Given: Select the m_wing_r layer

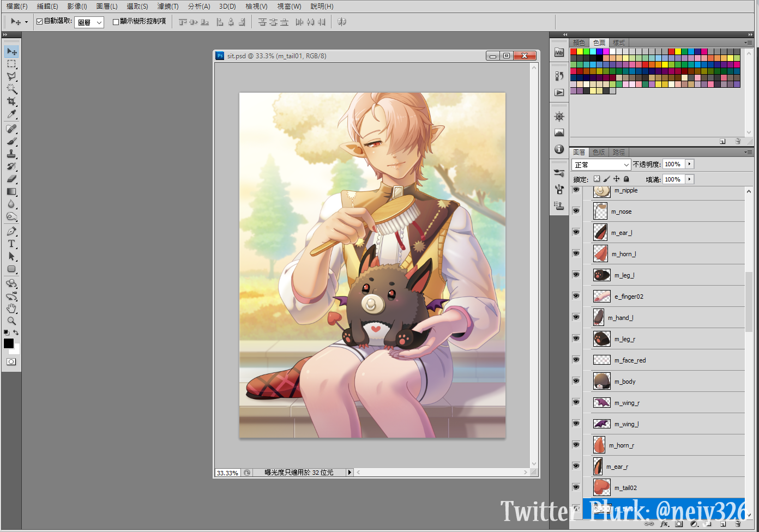Looking at the screenshot, I should 627,403.
